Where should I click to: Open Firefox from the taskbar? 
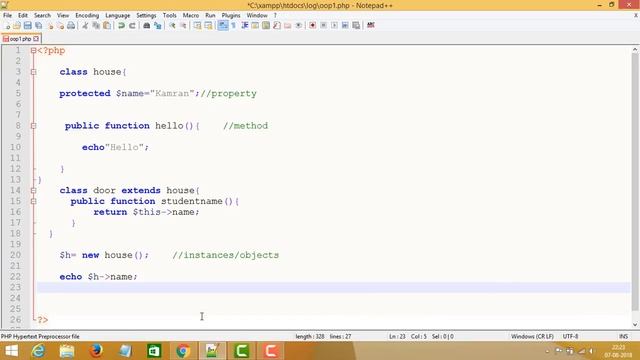[x=96, y=351]
